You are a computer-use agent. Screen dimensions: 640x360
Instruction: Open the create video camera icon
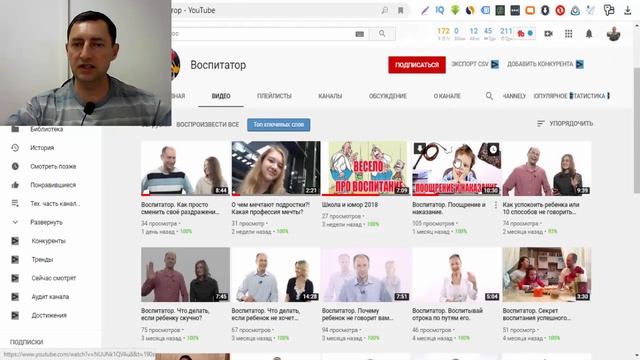pyautogui.click(x=549, y=33)
